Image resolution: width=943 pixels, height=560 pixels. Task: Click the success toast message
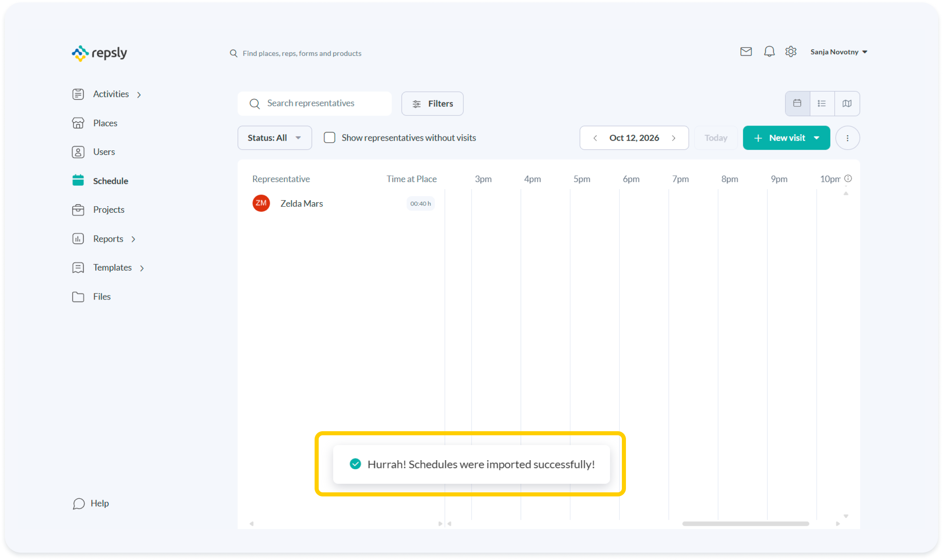coord(472,465)
